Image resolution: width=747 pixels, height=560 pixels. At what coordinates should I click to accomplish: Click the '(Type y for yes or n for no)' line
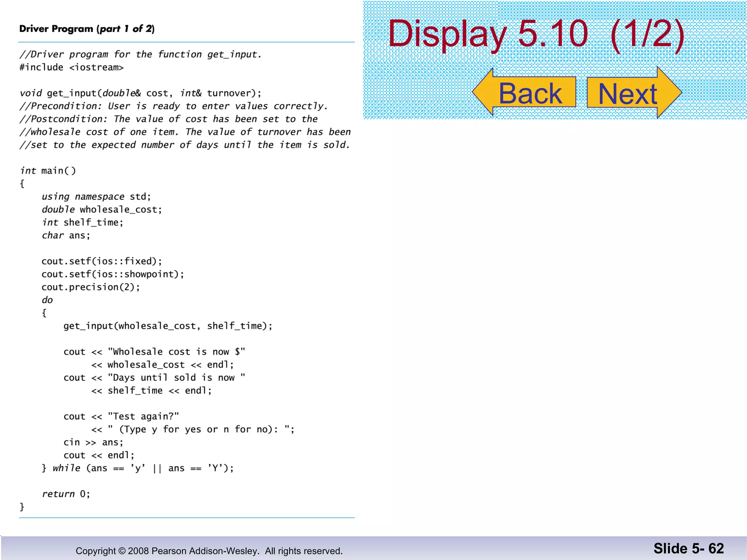click(x=193, y=429)
